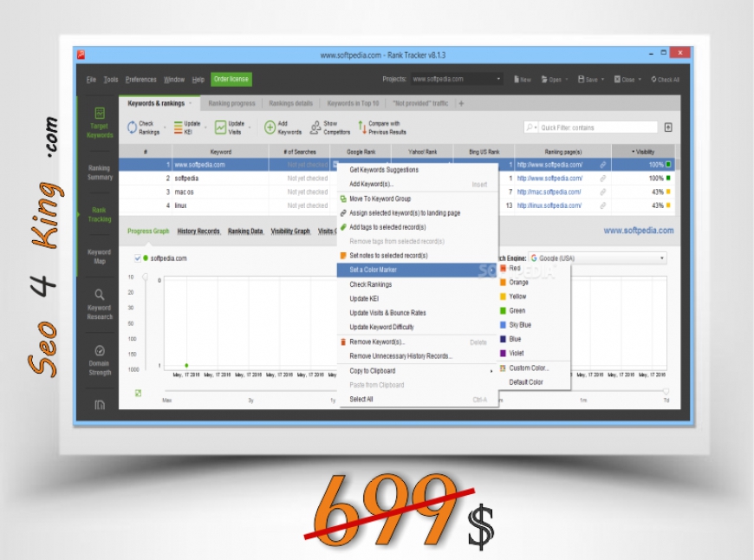Click www.softpedia.com link above graph
Viewport: 754px width, 560px height.
639,231
